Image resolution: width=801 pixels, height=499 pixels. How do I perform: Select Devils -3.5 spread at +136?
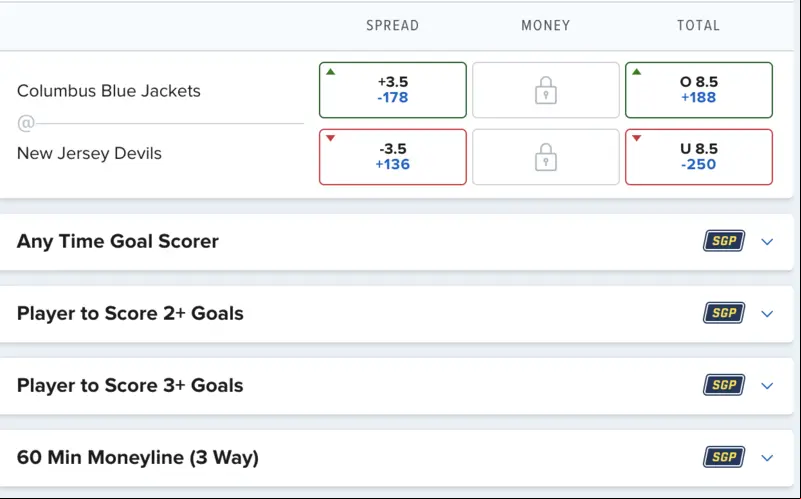(393, 157)
